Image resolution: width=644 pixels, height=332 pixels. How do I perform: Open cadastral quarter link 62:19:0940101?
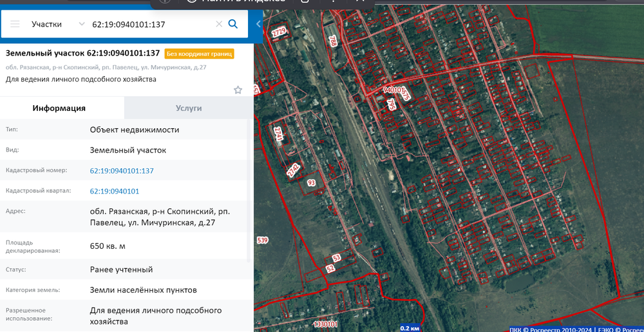115,191
